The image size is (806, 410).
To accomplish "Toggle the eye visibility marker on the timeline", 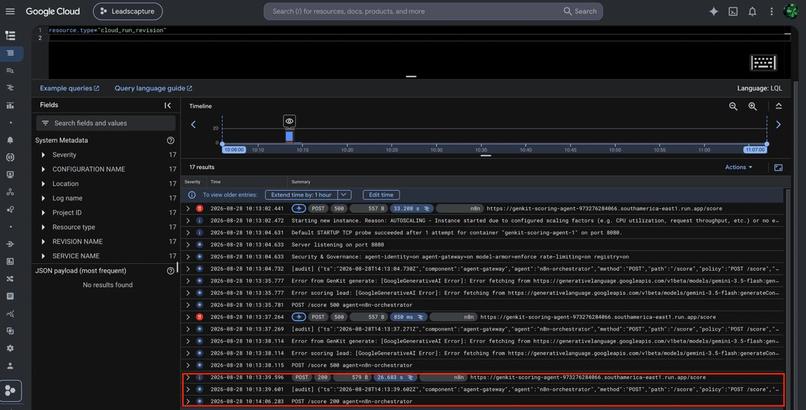I will 289,121.
